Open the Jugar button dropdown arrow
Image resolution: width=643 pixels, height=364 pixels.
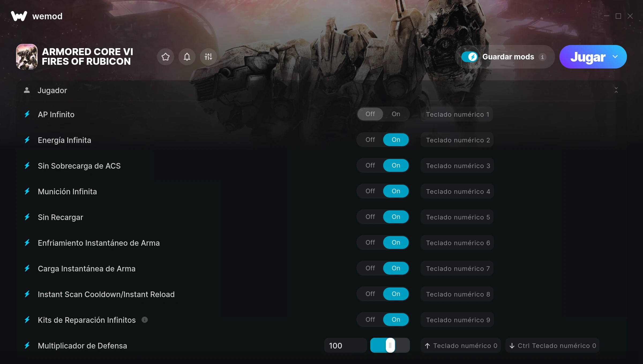point(615,57)
